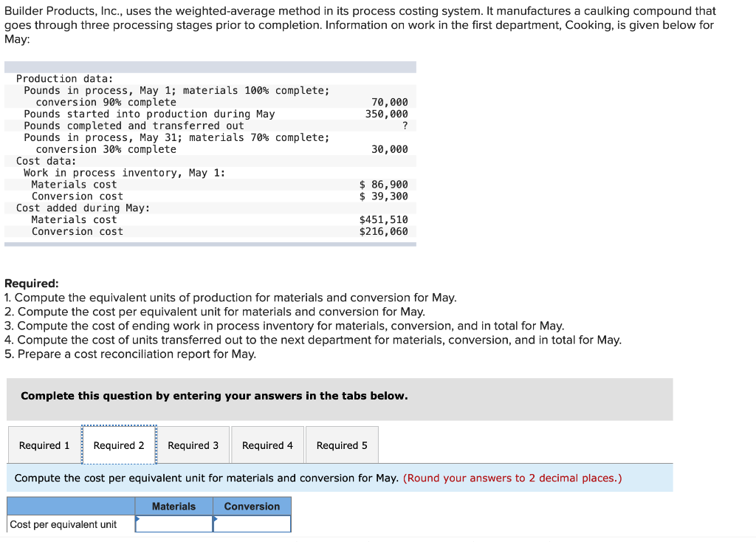Screen dimensions: 756x542
Task: Switch to the Required 3 tab
Action: coord(193,445)
